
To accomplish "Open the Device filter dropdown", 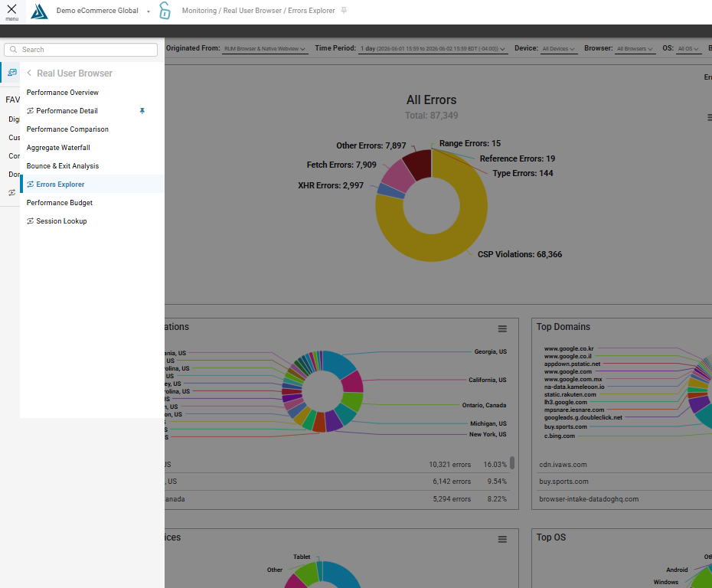I will pyautogui.click(x=559, y=49).
